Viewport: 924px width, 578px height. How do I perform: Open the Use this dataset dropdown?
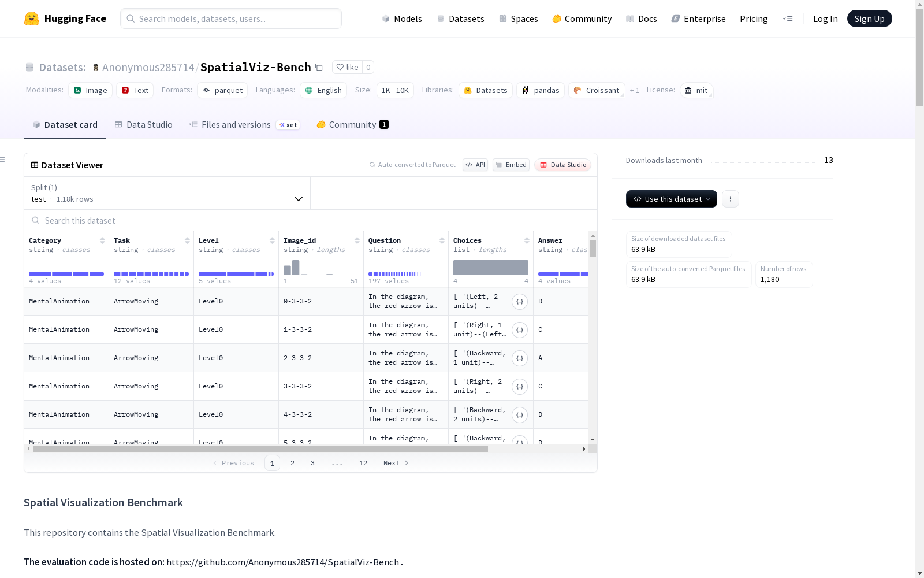tap(672, 199)
